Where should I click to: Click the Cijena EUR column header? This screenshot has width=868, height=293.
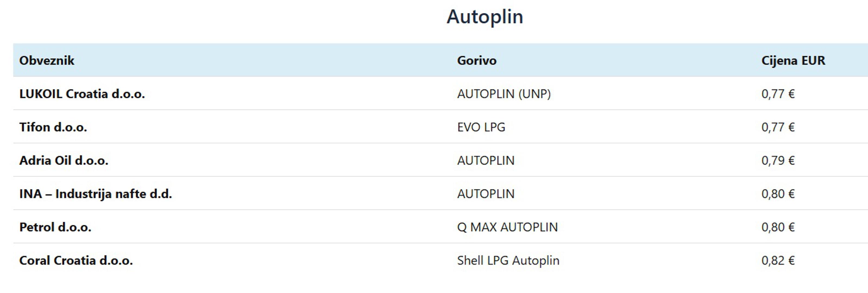pyautogui.click(x=793, y=60)
